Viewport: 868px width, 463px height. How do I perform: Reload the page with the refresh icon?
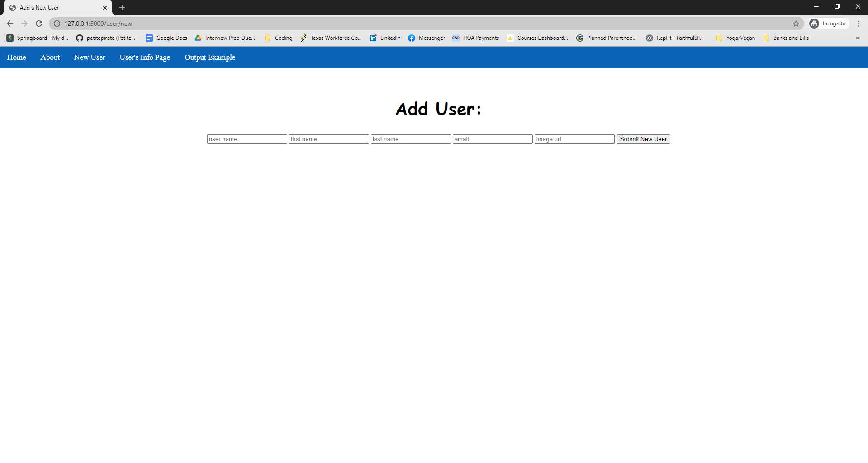[39, 24]
